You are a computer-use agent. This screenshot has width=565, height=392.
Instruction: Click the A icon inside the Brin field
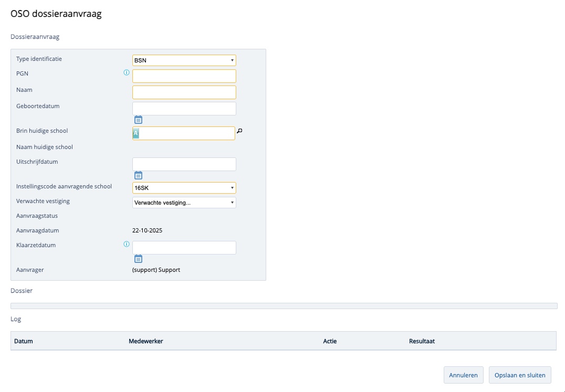135,133
